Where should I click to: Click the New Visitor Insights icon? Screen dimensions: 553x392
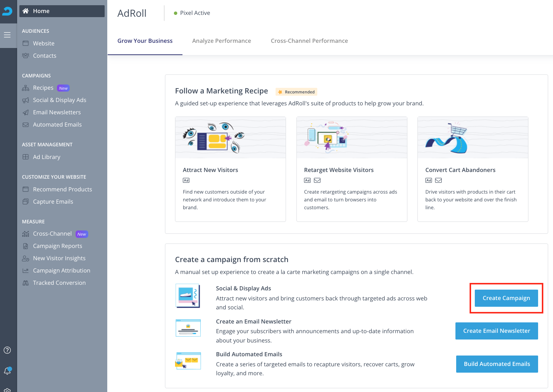[x=26, y=258]
